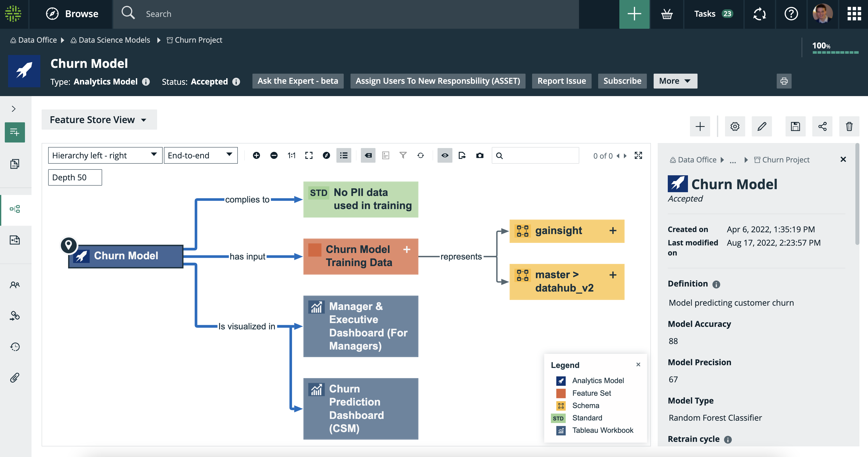Open the user profile avatar
The width and height of the screenshot is (868, 457).
coord(823,14)
